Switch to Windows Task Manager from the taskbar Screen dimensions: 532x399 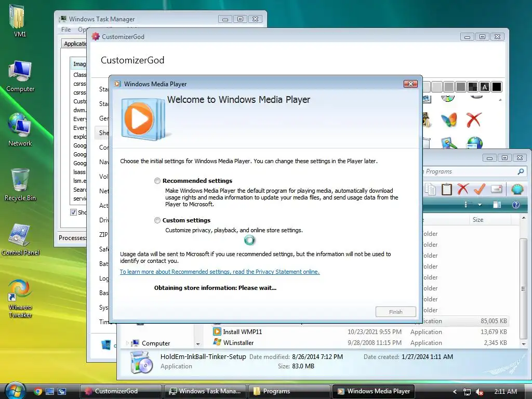(x=205, y=391)
